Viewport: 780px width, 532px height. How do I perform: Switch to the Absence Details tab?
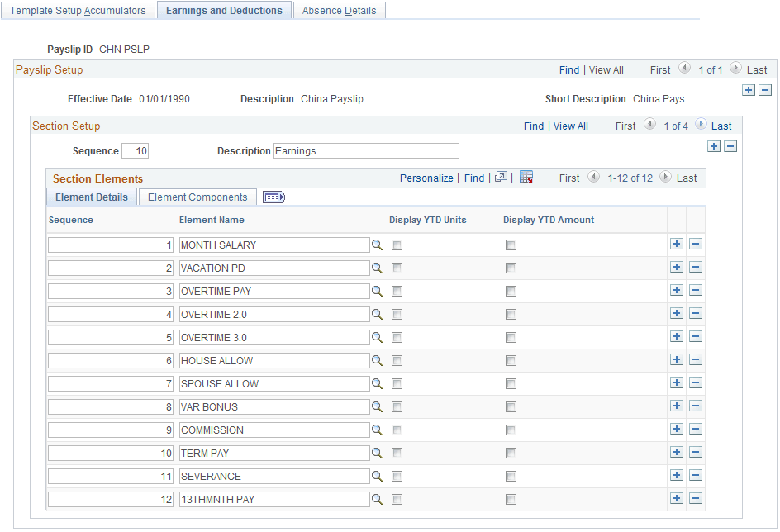pyautogui.click(x=339, y=10)
